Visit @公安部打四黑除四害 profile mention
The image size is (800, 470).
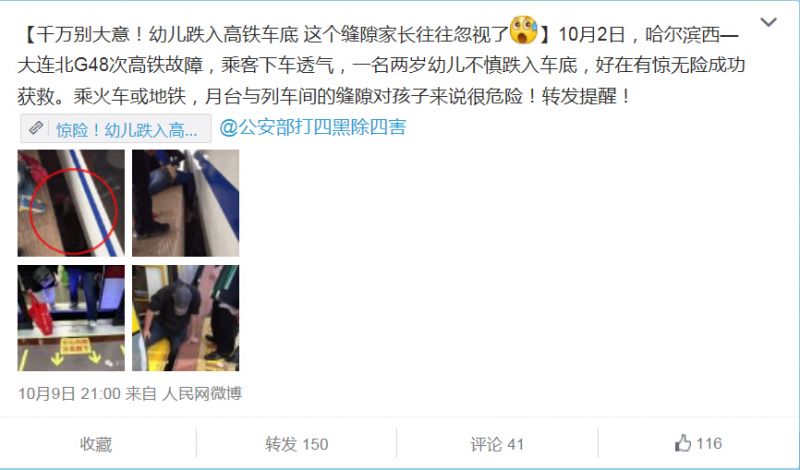[x=313, y=127]
